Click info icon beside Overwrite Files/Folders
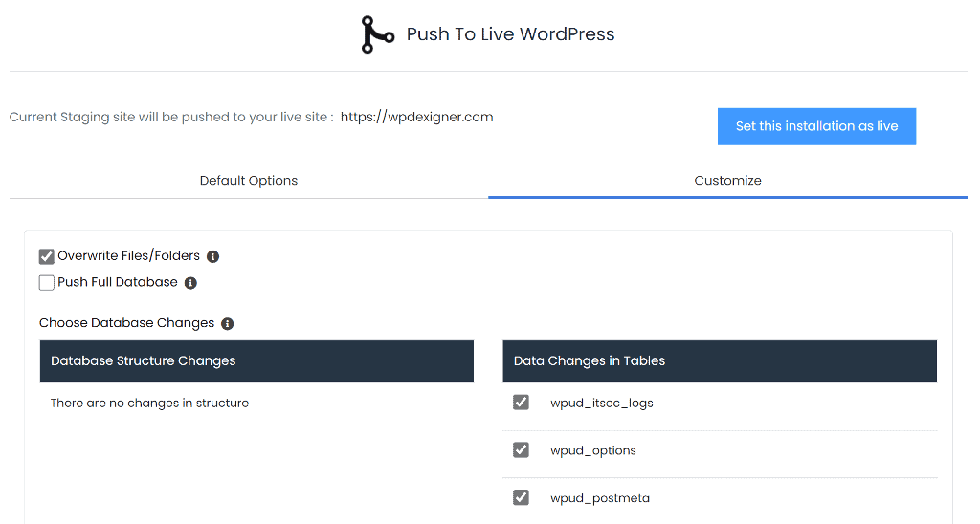 [213, 256]
